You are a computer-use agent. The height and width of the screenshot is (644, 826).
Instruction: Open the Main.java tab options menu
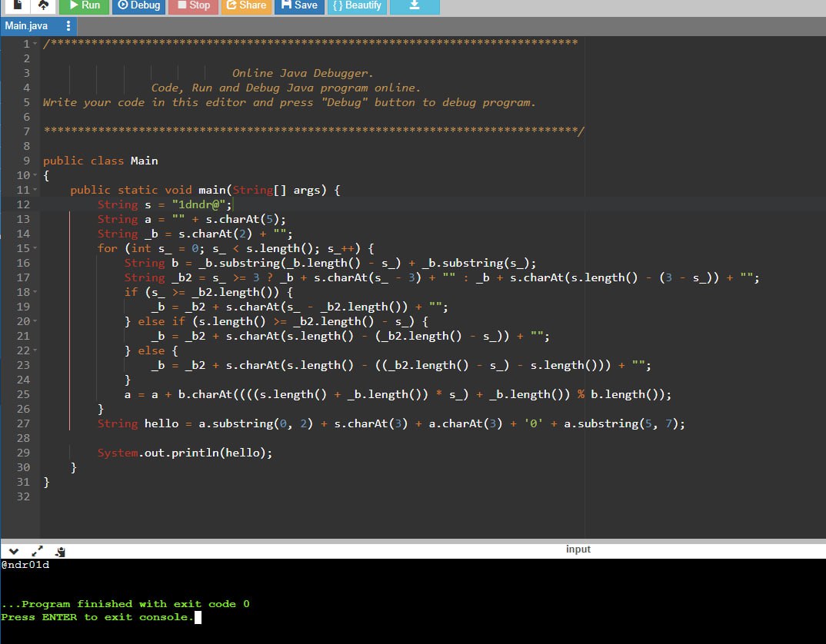point(68,26)
